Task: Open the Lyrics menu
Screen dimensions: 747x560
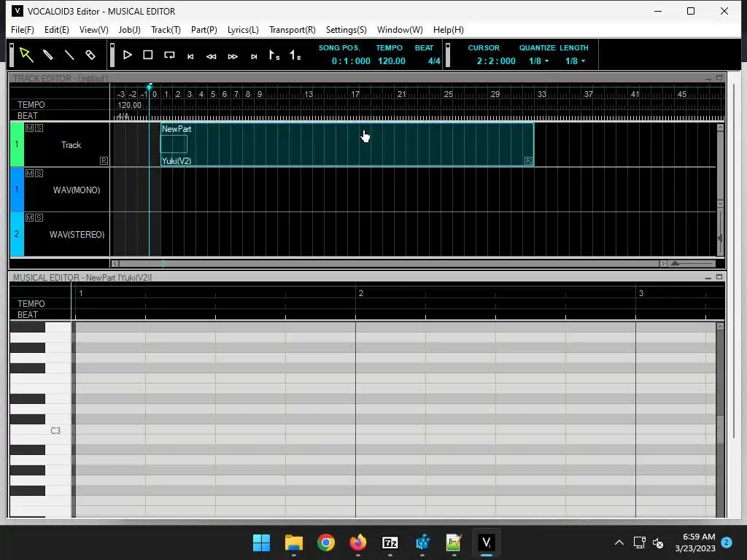Action: click(243, 29)
